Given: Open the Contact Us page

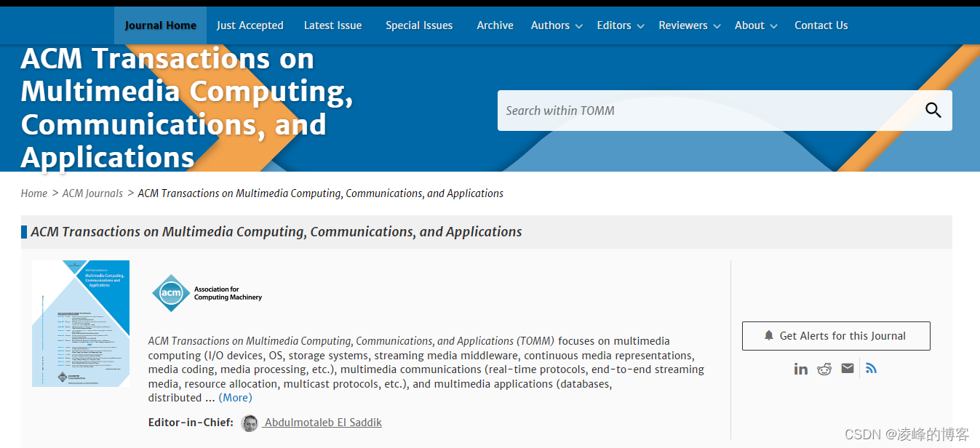Looking at the screenshot, I should (821, 25).
